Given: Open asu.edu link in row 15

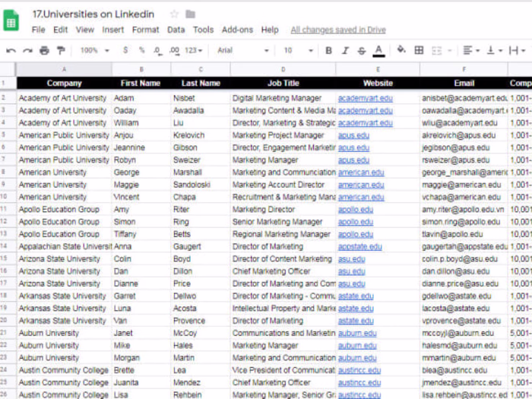Looking at the screenshot, I should coord(351,259).
